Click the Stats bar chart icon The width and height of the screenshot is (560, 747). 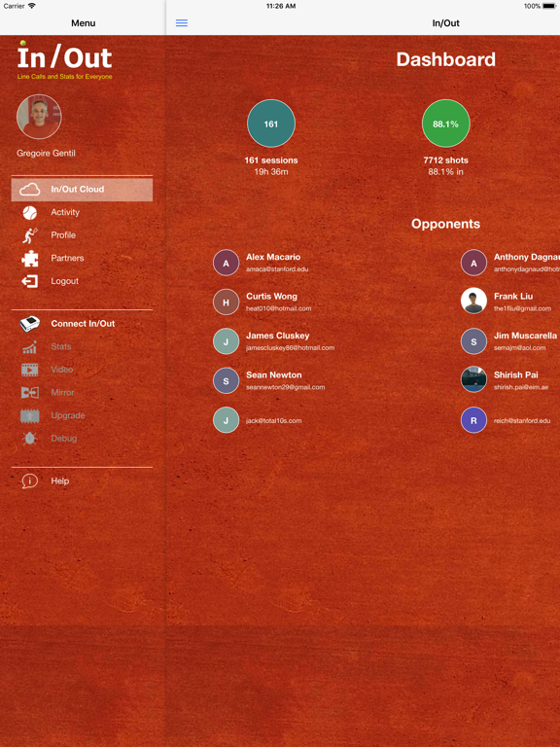[x=29, y=347]
